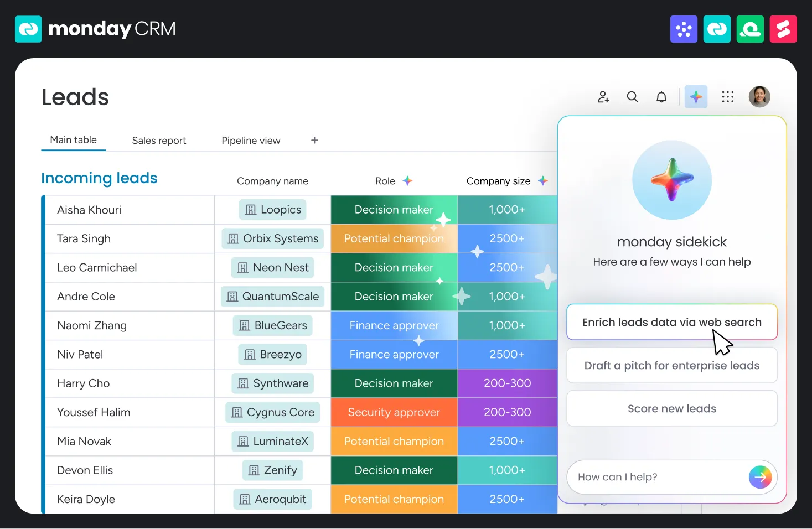Viewport: 812px width, 529px height.
Task: Submit sidekick prompt with arrow button
Action: pyautogui.click(x=761, y=477)
